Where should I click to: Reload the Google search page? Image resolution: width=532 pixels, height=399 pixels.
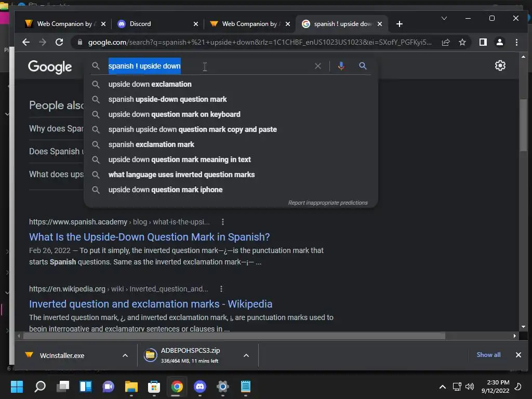coord(59,42)
